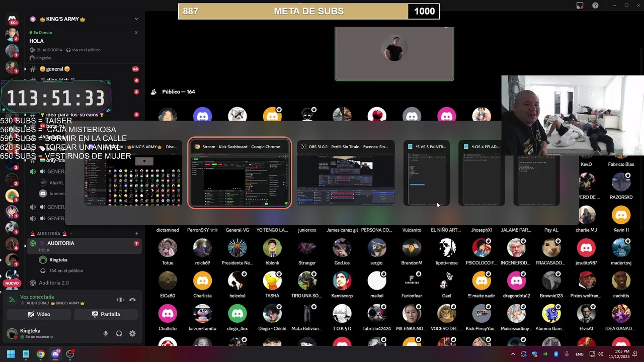Click audience member Brownie123 avatar
This screenshot has width=644, height=362.
(x=551, y=281)
